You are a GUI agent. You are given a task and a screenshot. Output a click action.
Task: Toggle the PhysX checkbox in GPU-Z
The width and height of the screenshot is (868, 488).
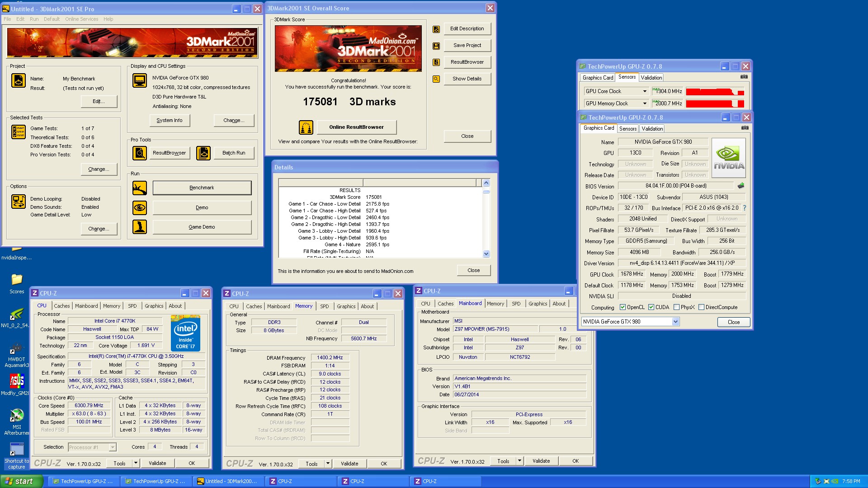pyautogui.click(x=676, y=307)
